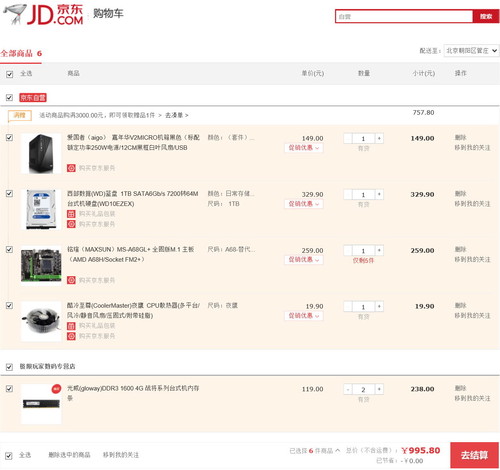Open the CoolerMaster CPU cooler title link
This screenshot has height=470, width=500.
pyautogui.click(x=133, y=310)
